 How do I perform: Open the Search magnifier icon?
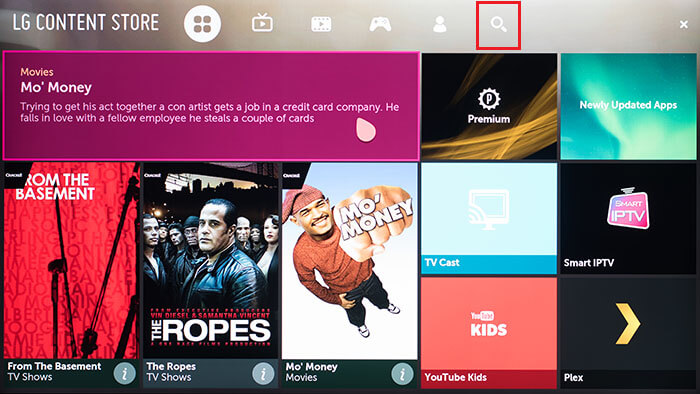click(498, 25)
